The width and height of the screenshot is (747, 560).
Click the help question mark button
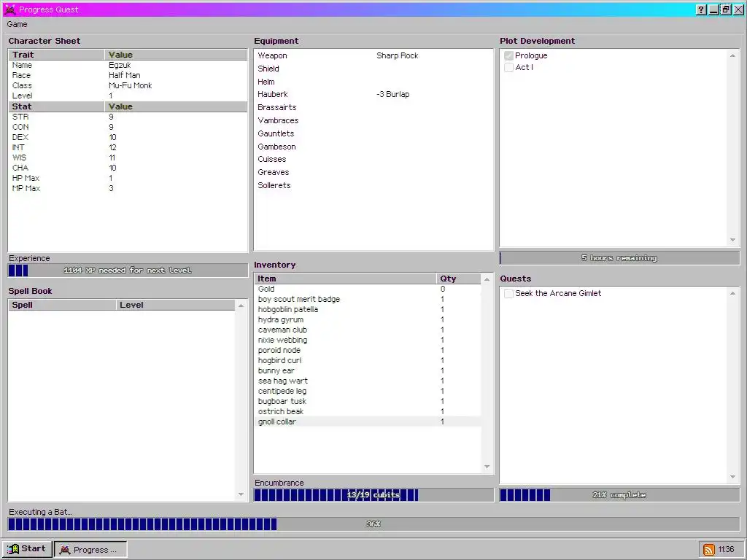701,9
